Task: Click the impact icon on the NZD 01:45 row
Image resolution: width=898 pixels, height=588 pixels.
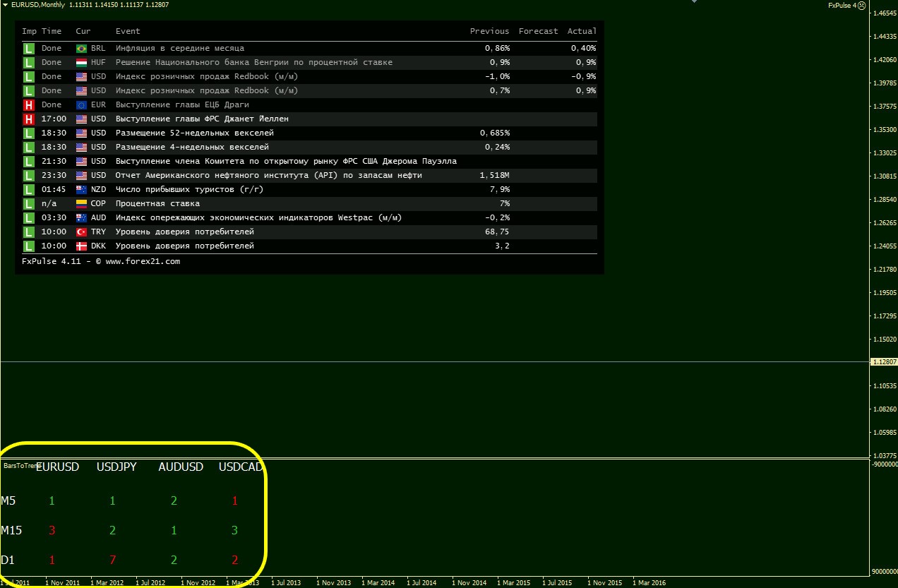Action: pyautogui.click(x=29, y=190)
